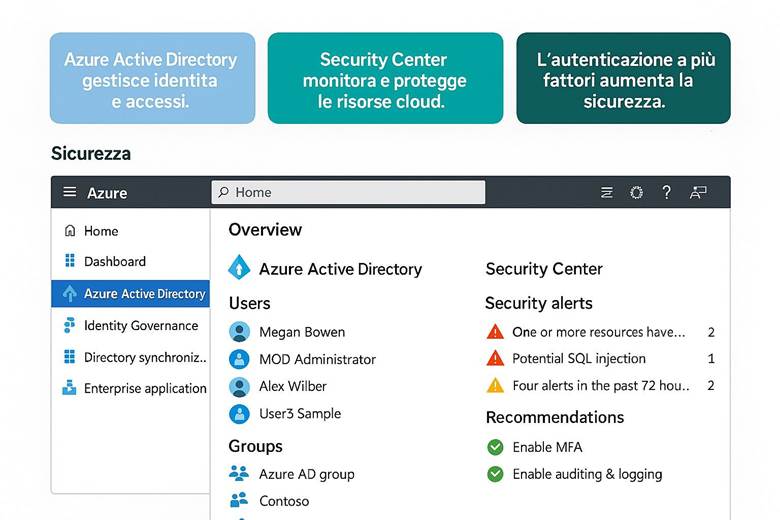Image resolution: width=780 pixels, height=520 pixels.
Task: Go to Identity Governance in sidebar
Action: [140, 325]
